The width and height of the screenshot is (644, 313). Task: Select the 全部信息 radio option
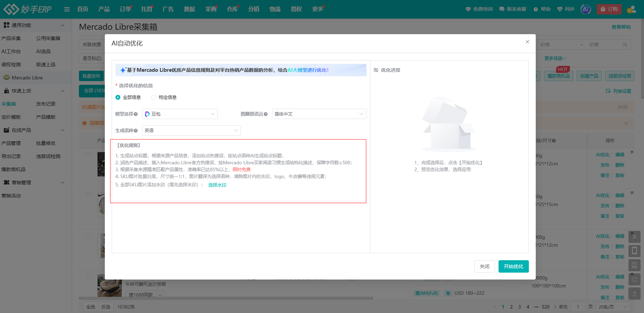118,98
